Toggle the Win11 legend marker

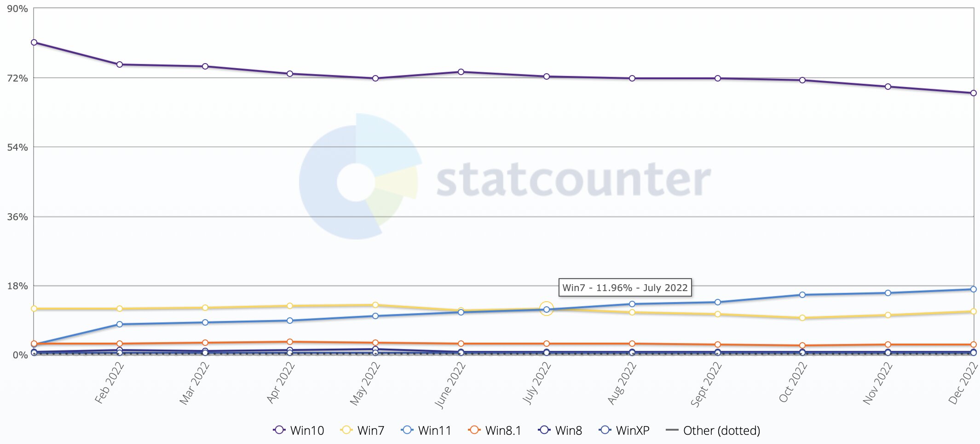pyautogui.click(x=407, y=430)
